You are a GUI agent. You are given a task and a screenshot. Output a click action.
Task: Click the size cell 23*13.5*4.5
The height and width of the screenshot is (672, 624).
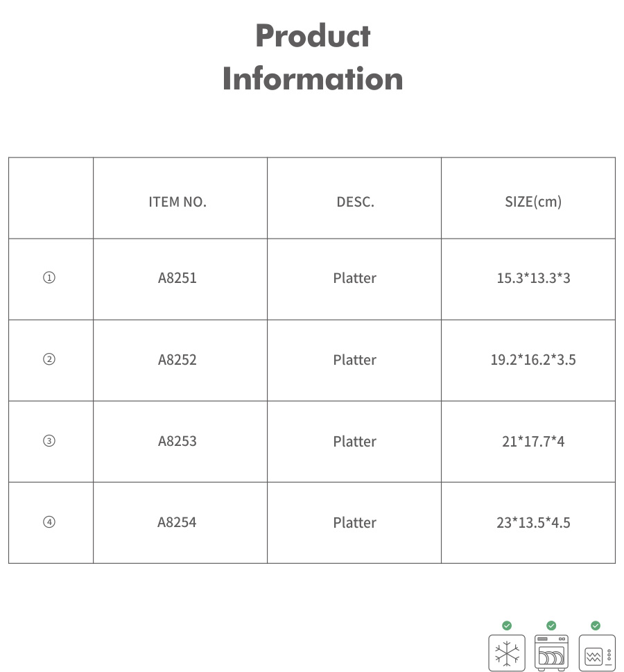pyautogui.click(x=533, y=522)
